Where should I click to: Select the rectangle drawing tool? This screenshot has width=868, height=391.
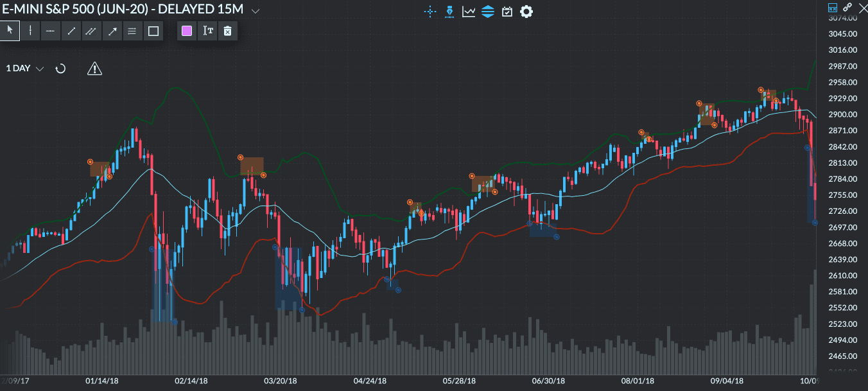click(152, 30)
